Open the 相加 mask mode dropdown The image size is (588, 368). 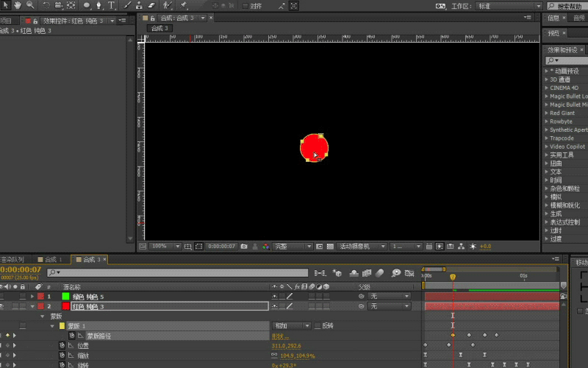click(291, 326)
